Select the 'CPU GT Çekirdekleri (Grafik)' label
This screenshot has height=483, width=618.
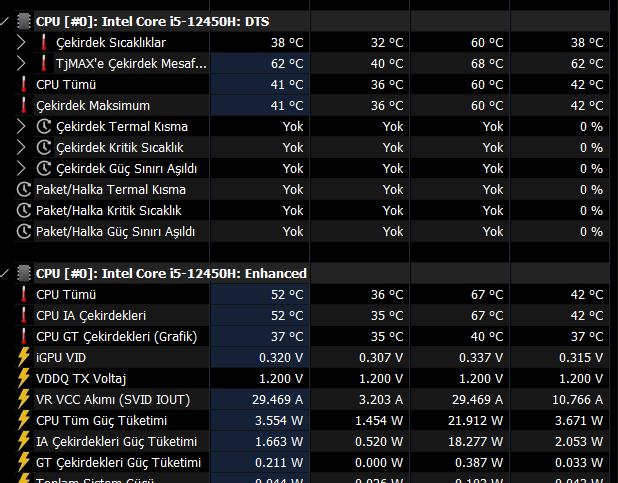pos(117,337)
